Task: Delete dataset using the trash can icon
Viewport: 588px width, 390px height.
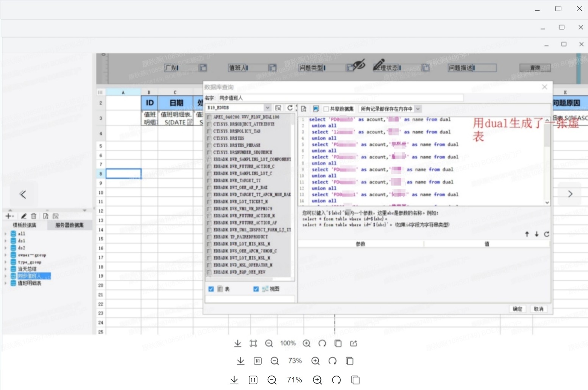Action: click(34, 216)
